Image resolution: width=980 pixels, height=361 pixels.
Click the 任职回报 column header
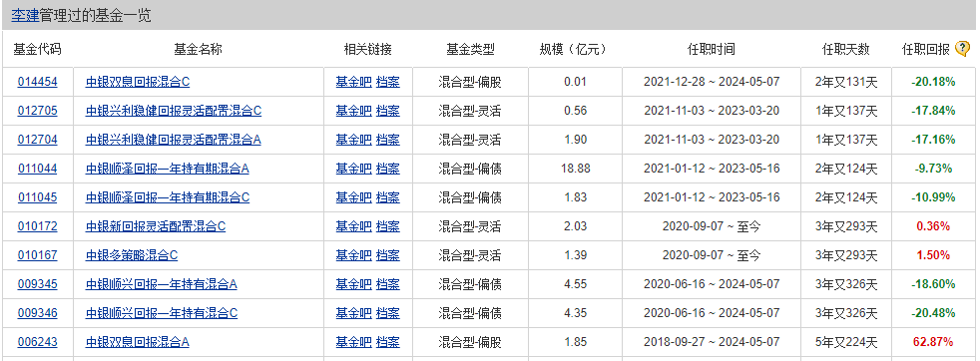926,49
